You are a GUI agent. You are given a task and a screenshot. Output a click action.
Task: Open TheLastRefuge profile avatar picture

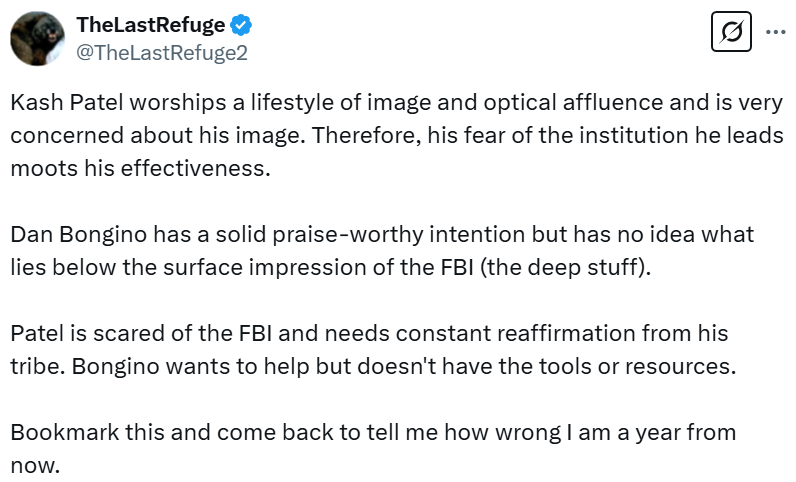coord(38,39)
